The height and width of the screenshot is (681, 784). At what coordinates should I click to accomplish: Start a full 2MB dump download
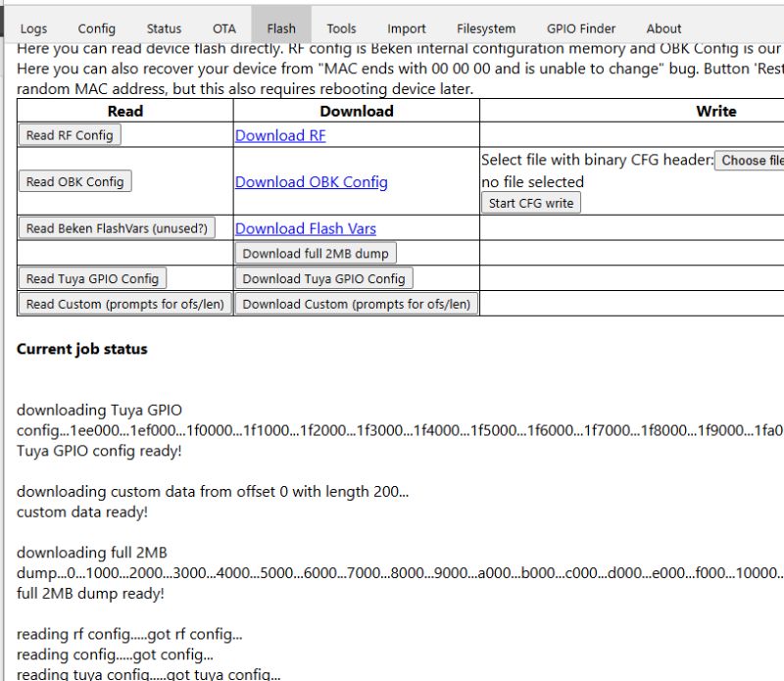click(x=316, y=253)
